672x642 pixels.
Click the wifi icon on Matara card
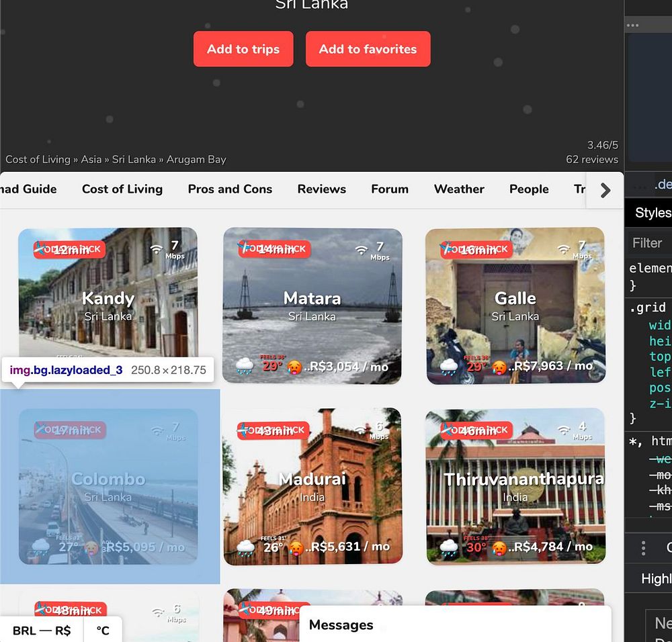coord(362,250)
